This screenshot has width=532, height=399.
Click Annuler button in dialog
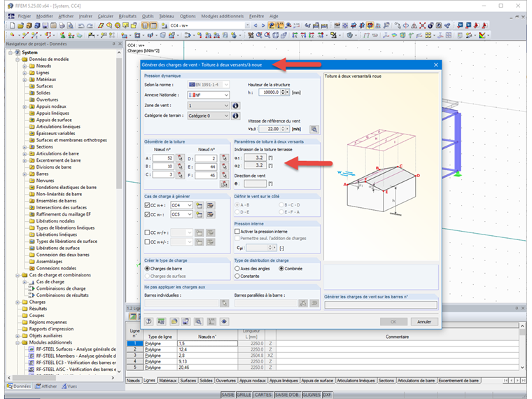[x=424, y=321]
